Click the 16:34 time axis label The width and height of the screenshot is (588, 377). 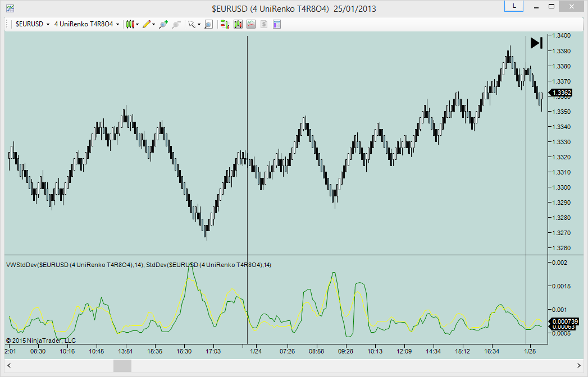pyautogui.click(x=491, y=352)
